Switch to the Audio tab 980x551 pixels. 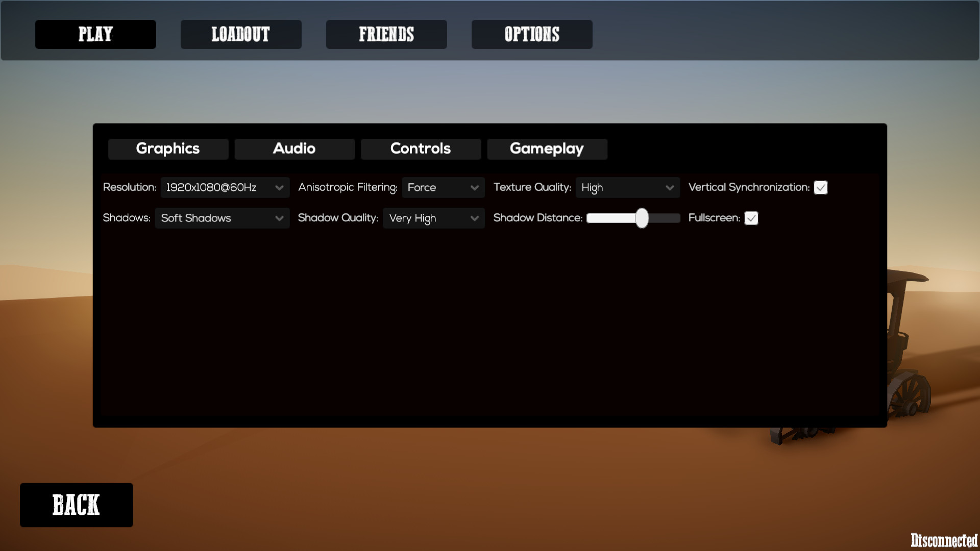[x=295, y=149]
